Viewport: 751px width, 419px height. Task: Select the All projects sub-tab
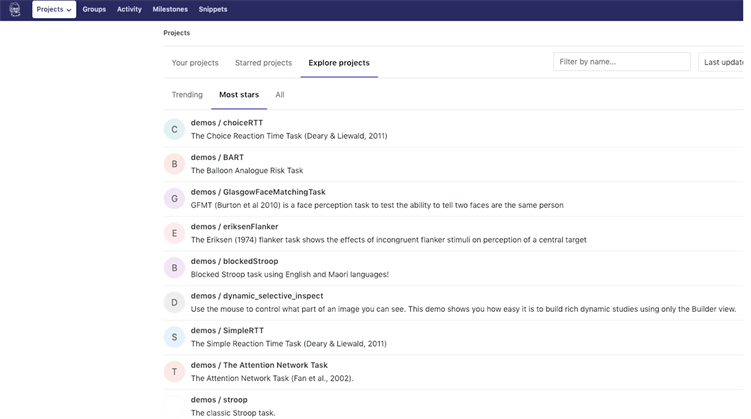click(280, 95)
